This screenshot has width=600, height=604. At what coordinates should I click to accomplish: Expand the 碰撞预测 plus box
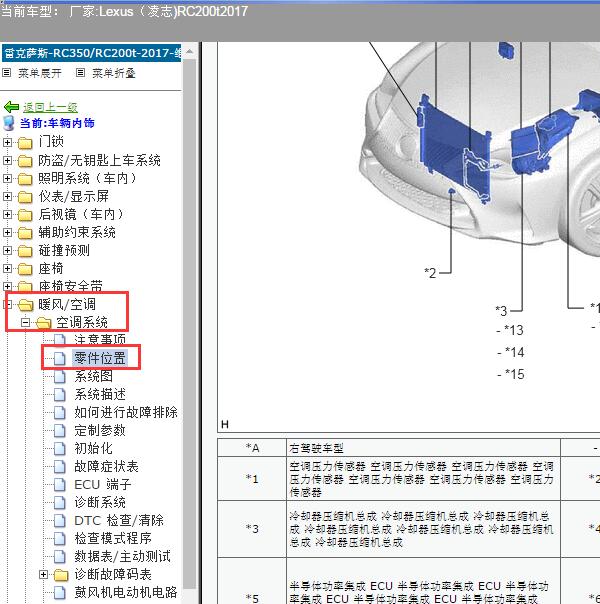point(7,250)
